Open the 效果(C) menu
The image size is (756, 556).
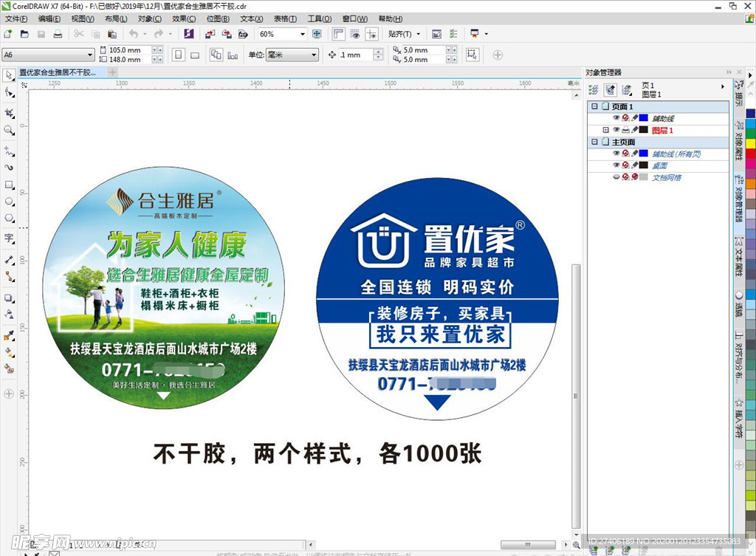click(184, 18)
